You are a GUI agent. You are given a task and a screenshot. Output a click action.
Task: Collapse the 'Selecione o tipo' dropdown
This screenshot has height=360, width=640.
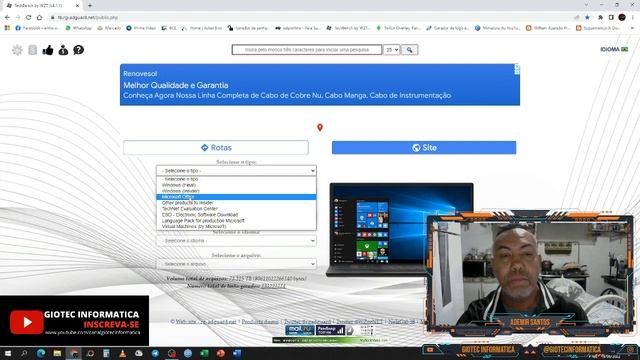click(236, 171)
